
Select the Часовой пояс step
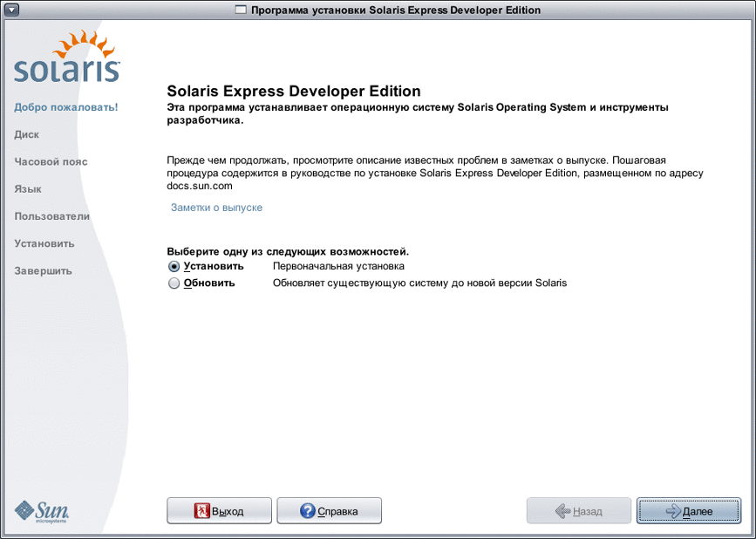click(51, 162)
